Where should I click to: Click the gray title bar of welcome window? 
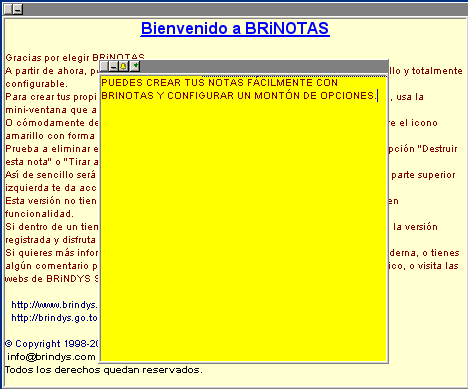(x=245, y=10)
